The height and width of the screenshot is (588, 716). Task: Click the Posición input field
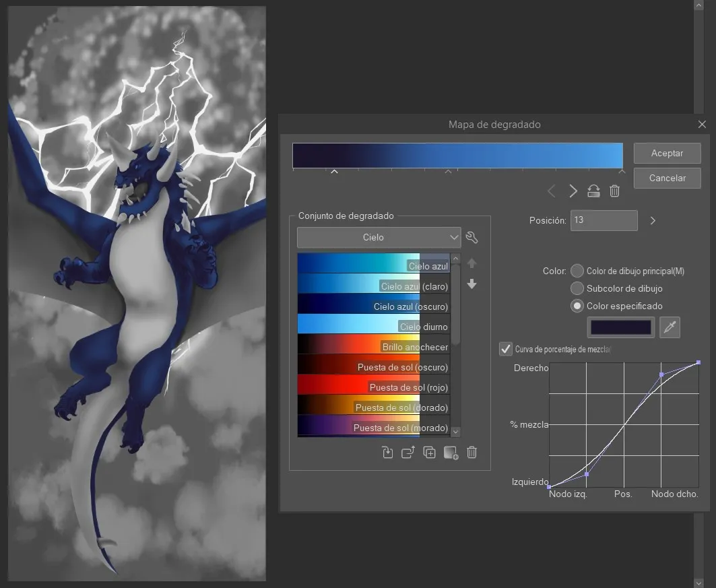(x=604, y=220)
